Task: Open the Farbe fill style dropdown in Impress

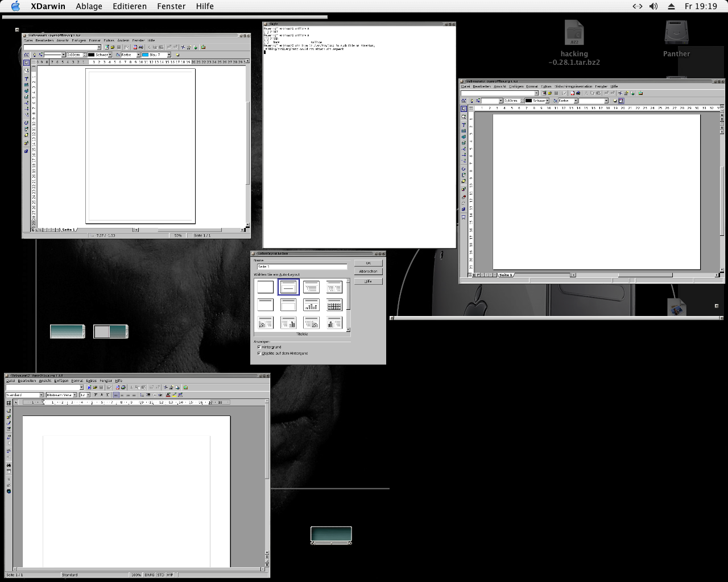Action: [x=576, y=101]
